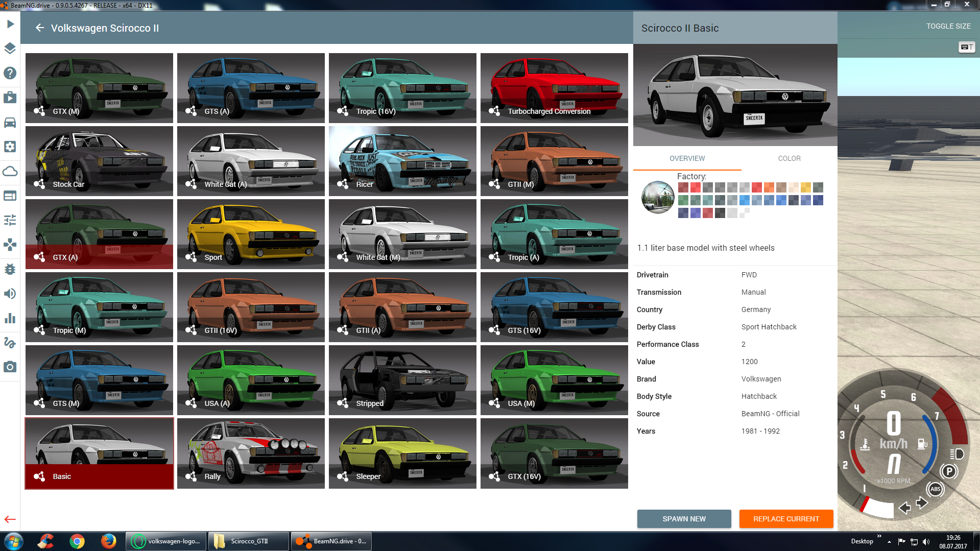Click the Toggle Size button
The width and height of the screenshot is (980, 551).
pyautogui.click(x=948, y=26)
